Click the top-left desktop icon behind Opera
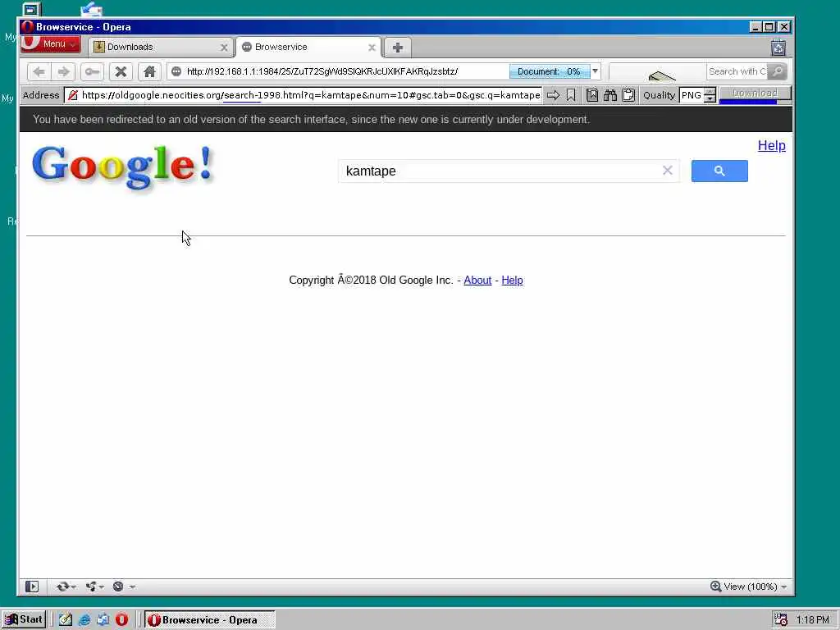 point(31,9)
